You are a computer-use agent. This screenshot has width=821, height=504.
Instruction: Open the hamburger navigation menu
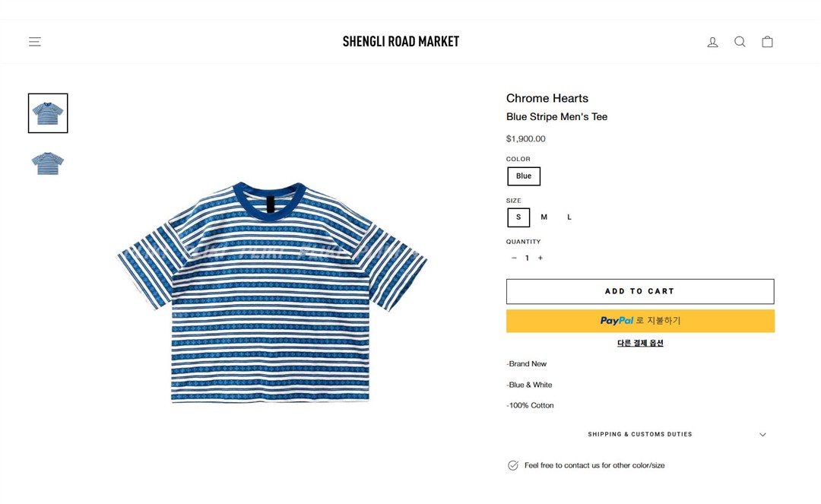(x=35, y=42)
